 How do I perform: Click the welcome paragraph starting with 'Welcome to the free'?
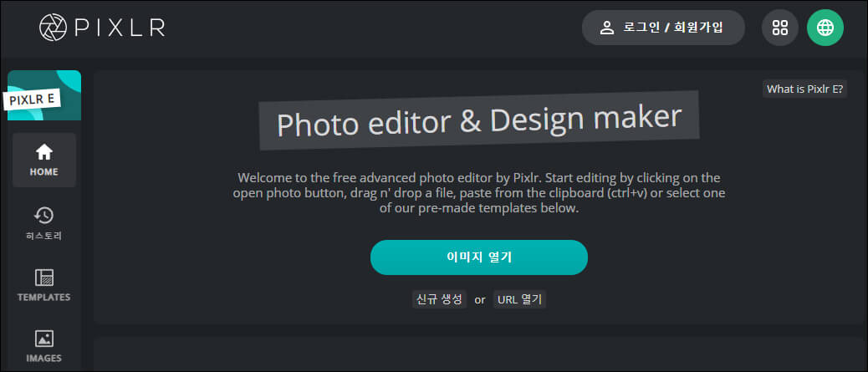coord(479,193)
